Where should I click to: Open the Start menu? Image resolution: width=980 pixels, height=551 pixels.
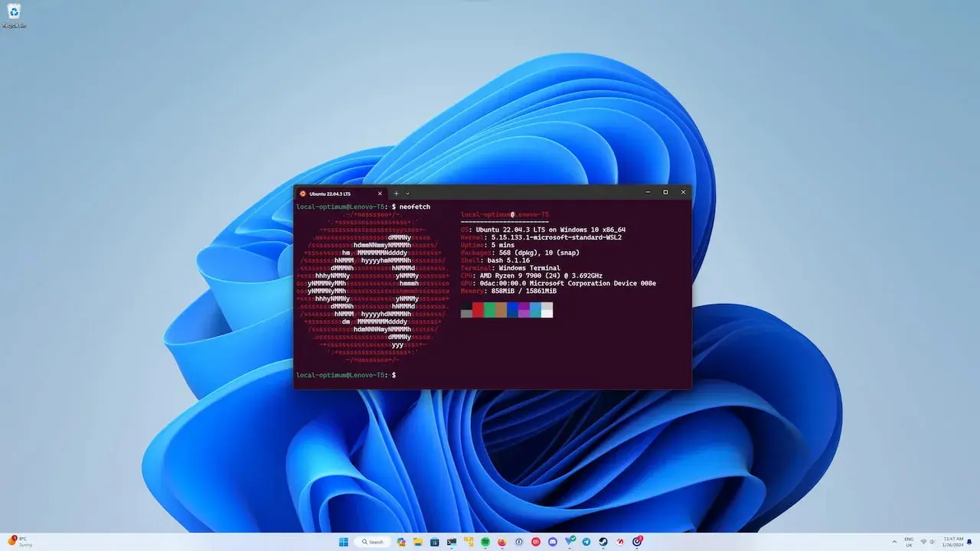(x=344, y=542)
